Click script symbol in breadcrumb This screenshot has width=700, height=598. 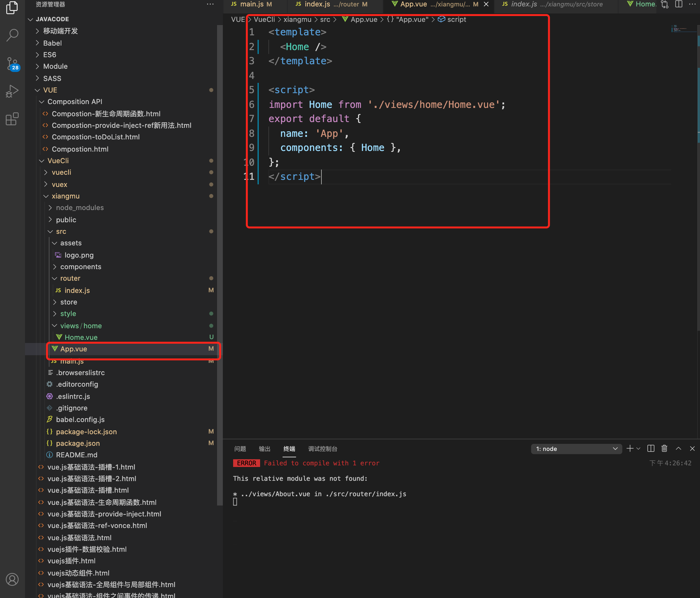coord(456,19)
